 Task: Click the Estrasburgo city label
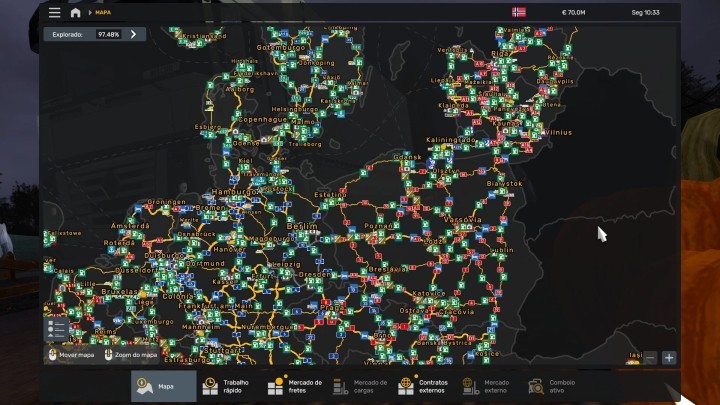click(187, 360)
